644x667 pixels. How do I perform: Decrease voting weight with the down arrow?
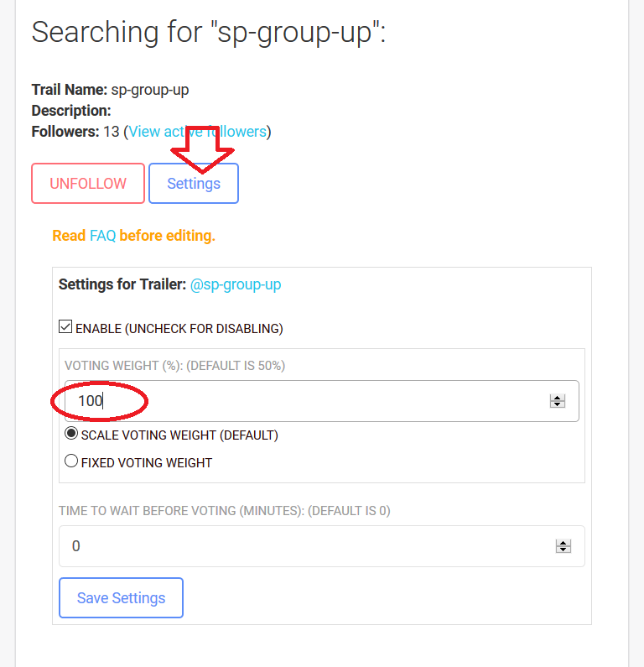click(x=557, y=405)
